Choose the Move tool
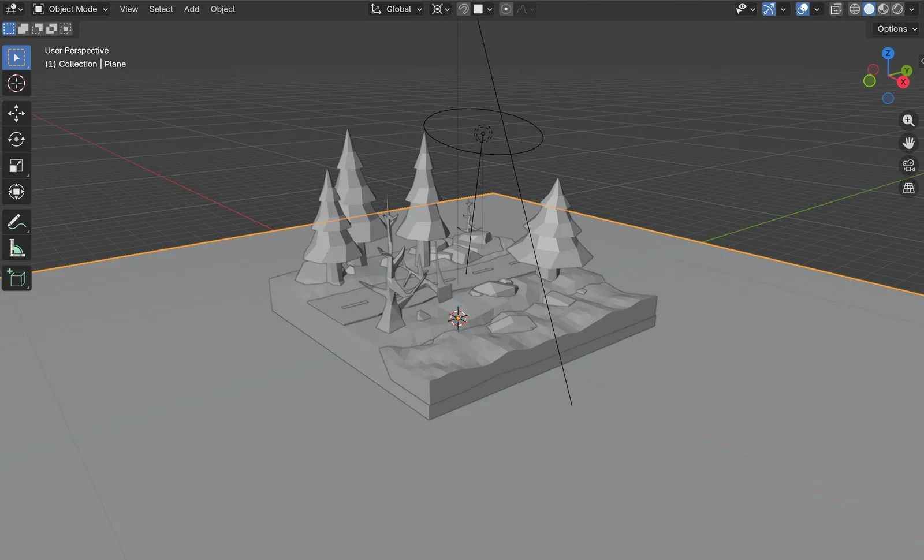The height and width of the screenshot is (560, 924). [x=16, y=113]
